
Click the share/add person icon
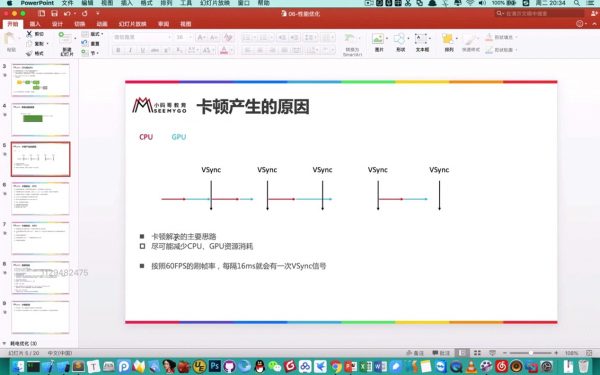[594, 13]
